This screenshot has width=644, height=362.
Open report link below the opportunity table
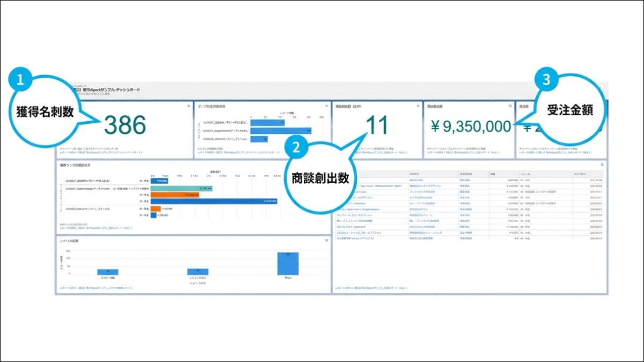pos(371,288)
